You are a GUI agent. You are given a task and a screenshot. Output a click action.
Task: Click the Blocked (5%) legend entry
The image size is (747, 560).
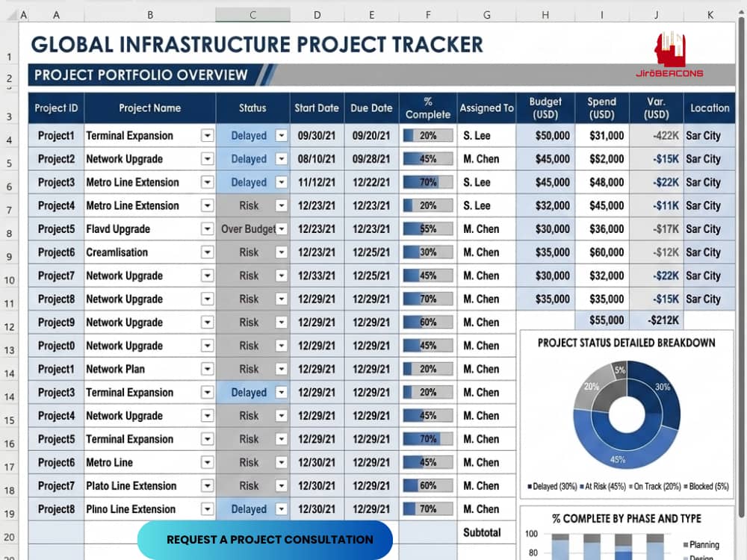coord(706,486)
